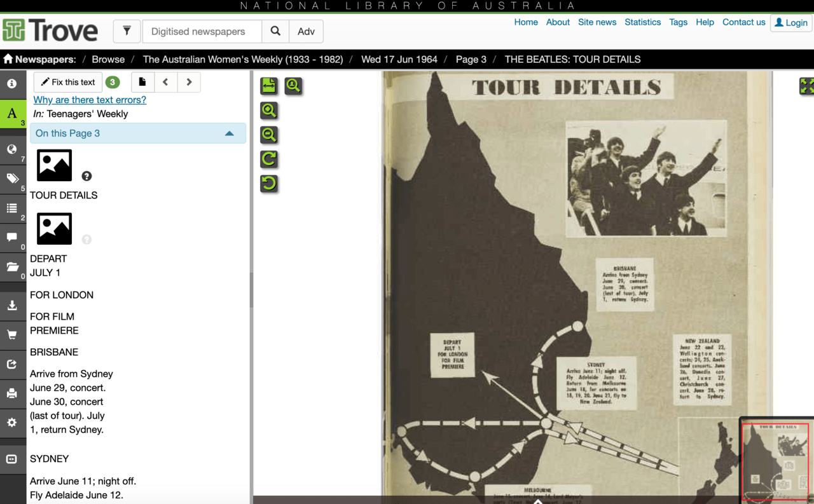Open the Site news link
This screenshot has height=504, width=814.
pyautogui.click(x=597, y=22)
